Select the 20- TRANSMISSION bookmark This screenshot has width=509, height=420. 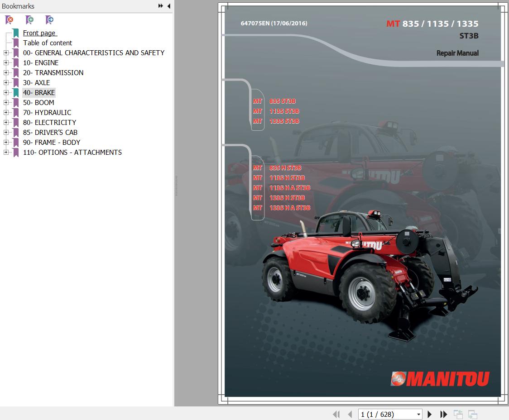(x=53, y=73)
